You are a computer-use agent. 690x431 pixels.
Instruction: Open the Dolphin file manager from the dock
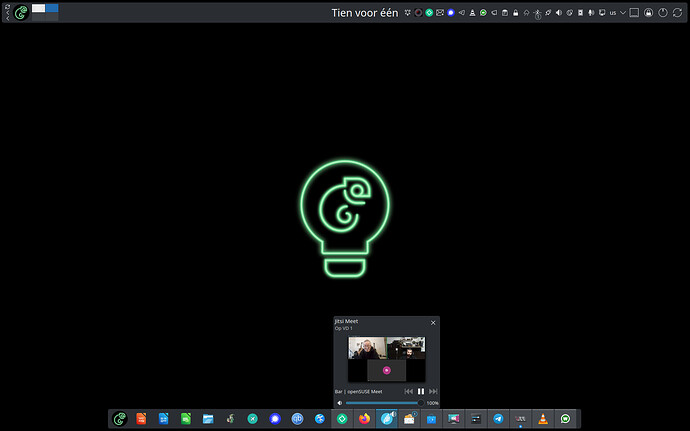coord(208,419)
